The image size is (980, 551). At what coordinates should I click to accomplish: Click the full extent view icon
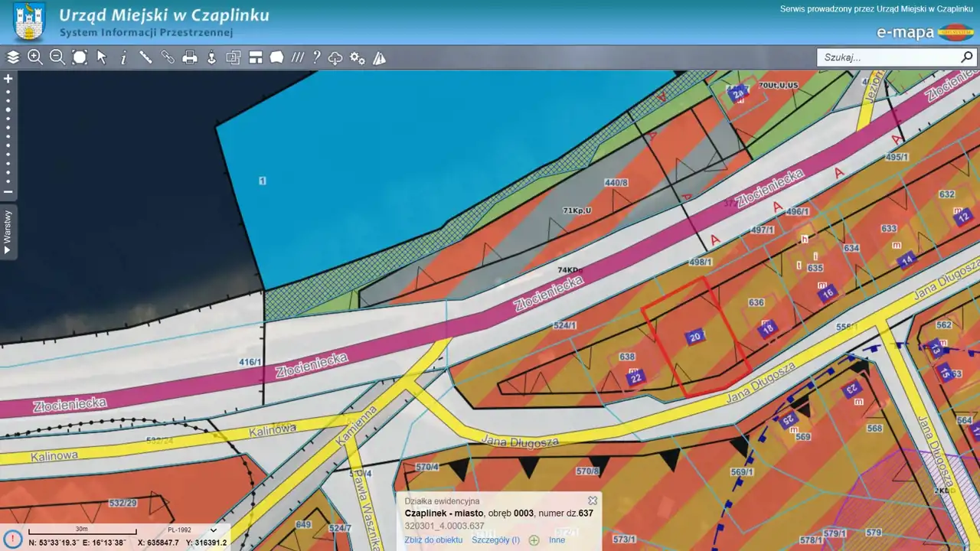pyautogui.click(x=80, y=57)
